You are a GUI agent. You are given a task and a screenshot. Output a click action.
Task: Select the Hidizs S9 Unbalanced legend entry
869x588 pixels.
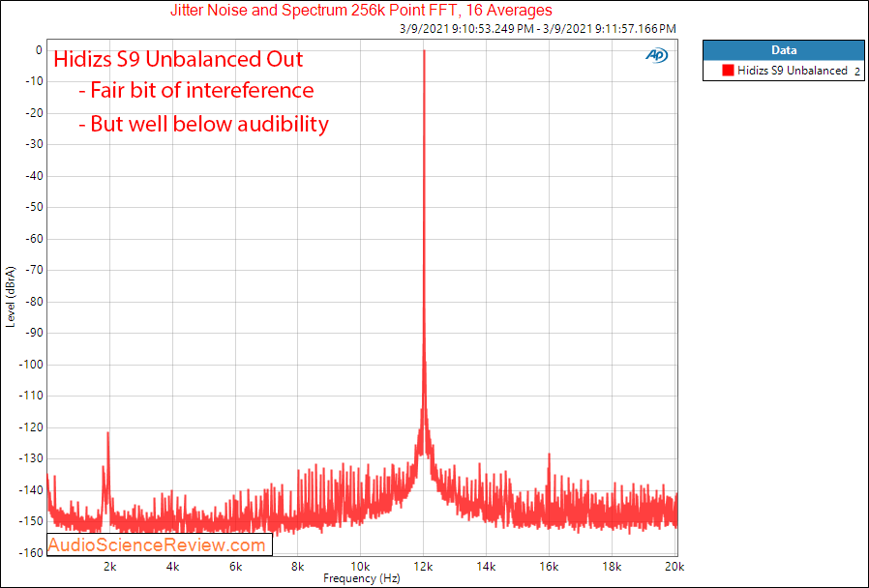click(784, 71)
